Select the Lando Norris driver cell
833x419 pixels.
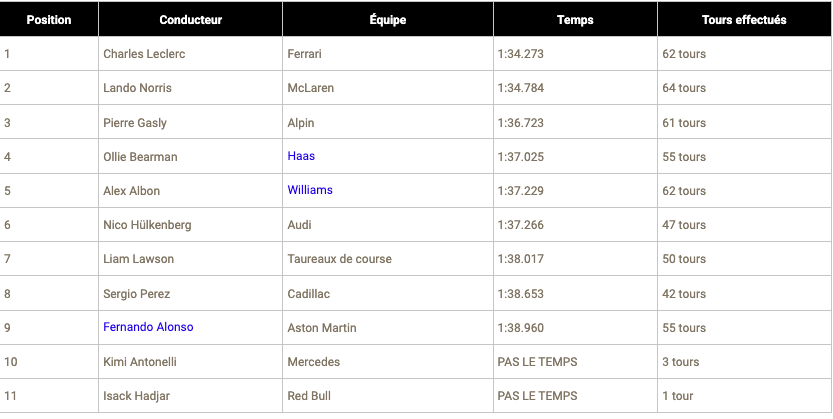tap(137, 88)
